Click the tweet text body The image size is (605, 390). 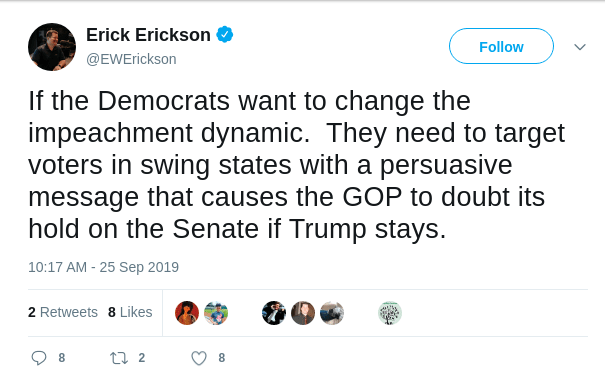coord(297,165)
